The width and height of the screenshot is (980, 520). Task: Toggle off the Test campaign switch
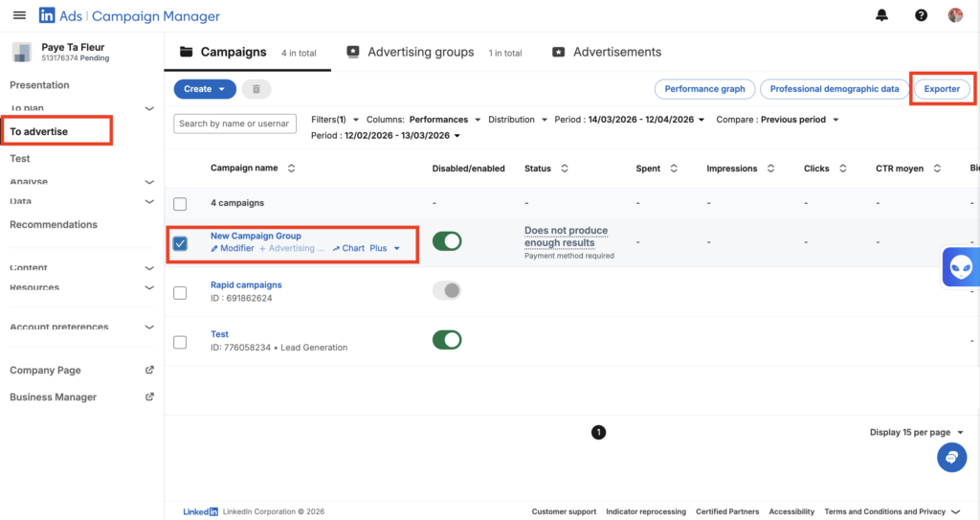tap(447, 340)
